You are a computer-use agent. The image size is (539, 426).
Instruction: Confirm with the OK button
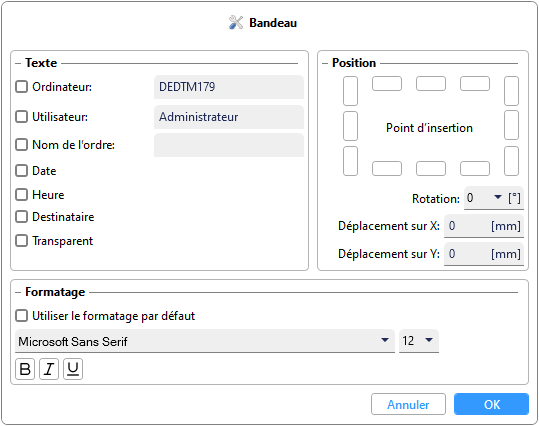pyautogui.click(x=491, y=404)
